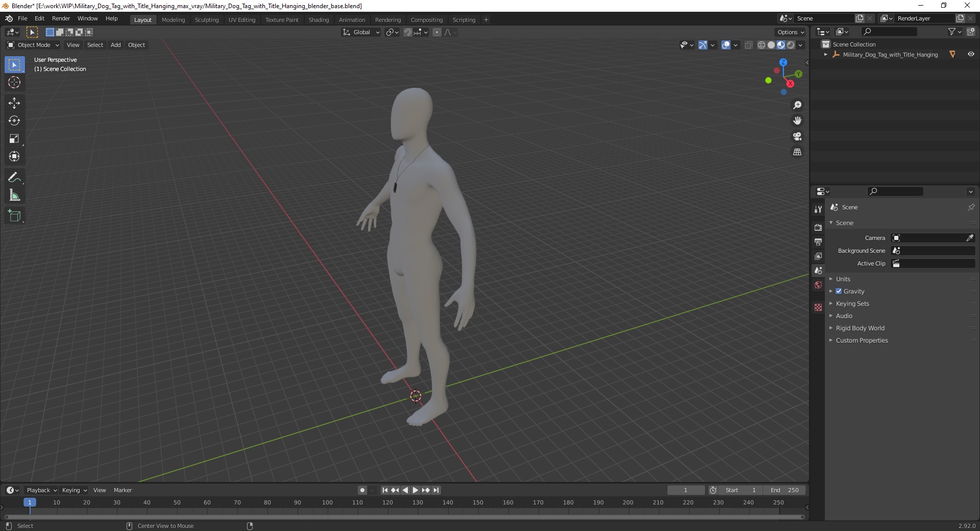Click the use preview range clock icon
Screen dimensions: 980x531
(x=713, y=490)
